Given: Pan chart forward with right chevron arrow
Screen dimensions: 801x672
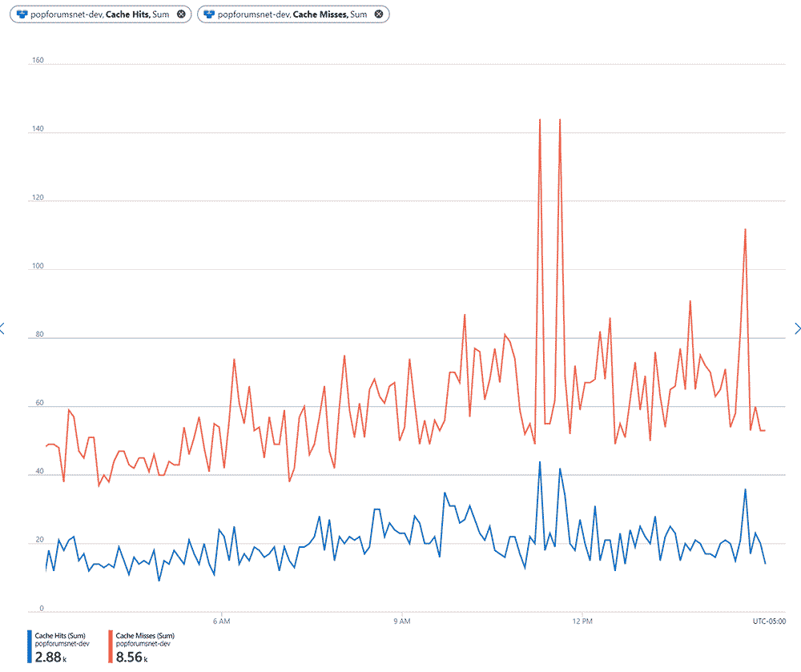Looking at the screenshot, I should (797, 328).
